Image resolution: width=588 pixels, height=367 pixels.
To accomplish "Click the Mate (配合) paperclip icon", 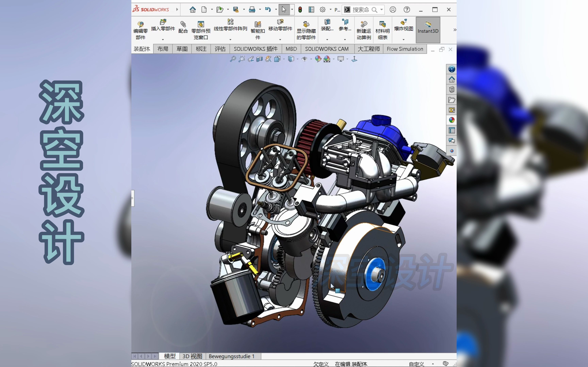I will tap(183, 24).
